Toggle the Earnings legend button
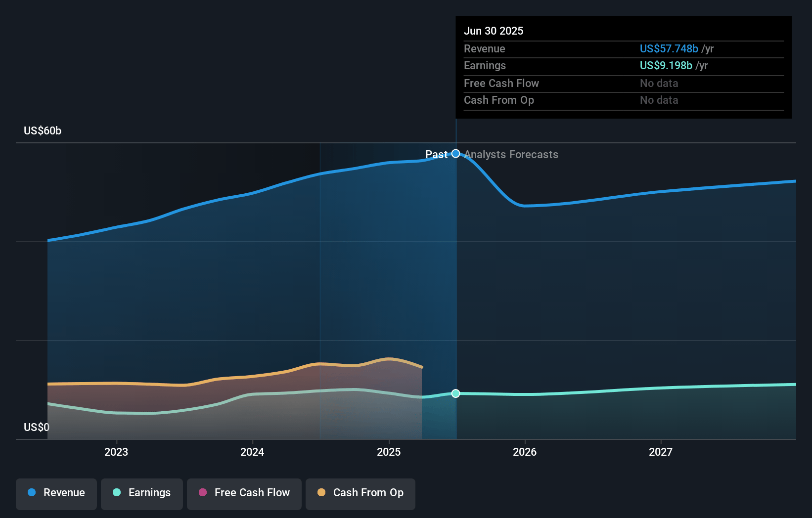This screenshot has width=812, height=518. pos(142,494)
